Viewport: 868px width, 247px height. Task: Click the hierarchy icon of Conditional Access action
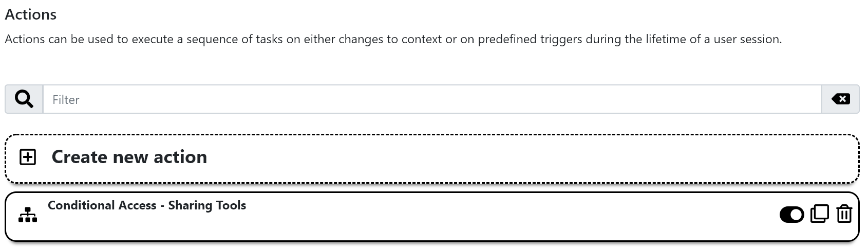(28, 215)
